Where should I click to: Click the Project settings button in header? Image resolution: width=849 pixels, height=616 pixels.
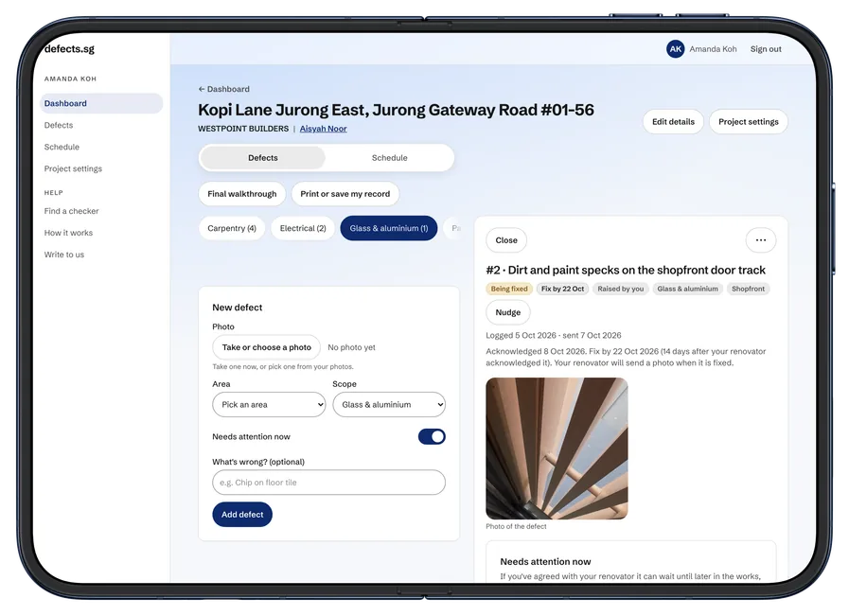[x=749, y=122]
